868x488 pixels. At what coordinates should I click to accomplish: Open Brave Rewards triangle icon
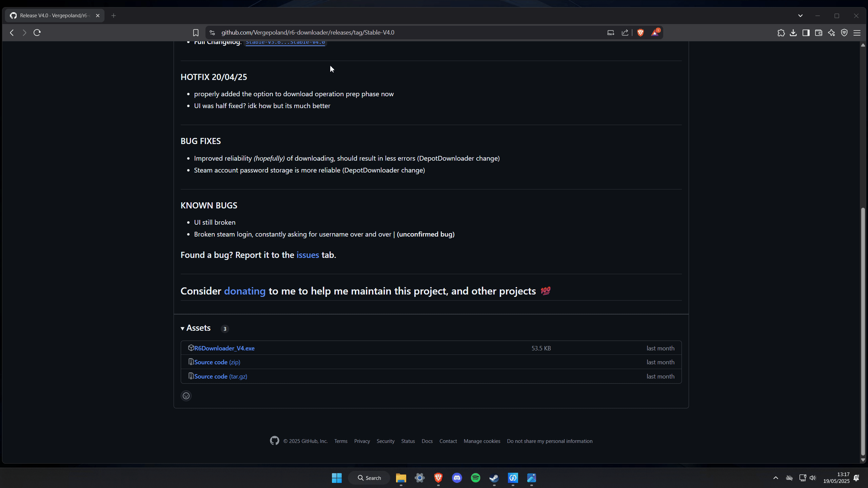tap(655, 33)
